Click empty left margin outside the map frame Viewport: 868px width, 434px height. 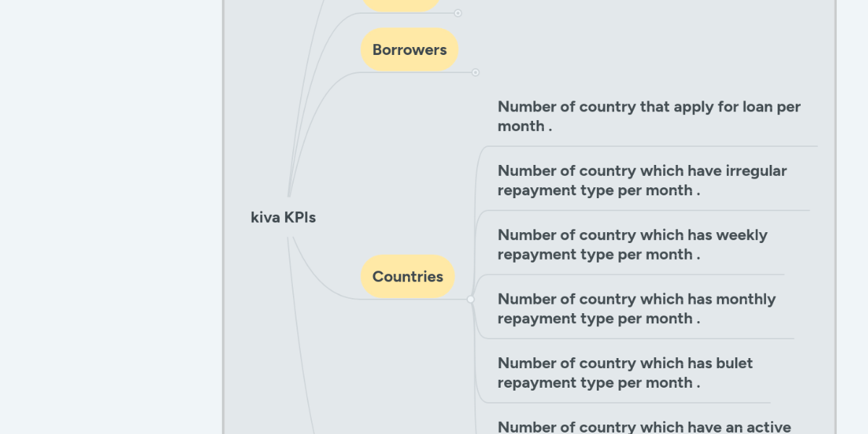109,217
